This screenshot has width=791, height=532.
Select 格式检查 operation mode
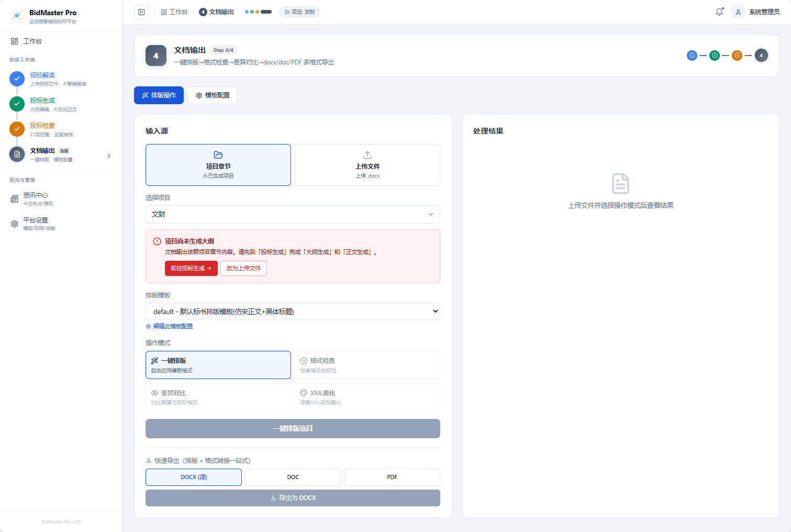pyautogui.click(x=367, y=365)
